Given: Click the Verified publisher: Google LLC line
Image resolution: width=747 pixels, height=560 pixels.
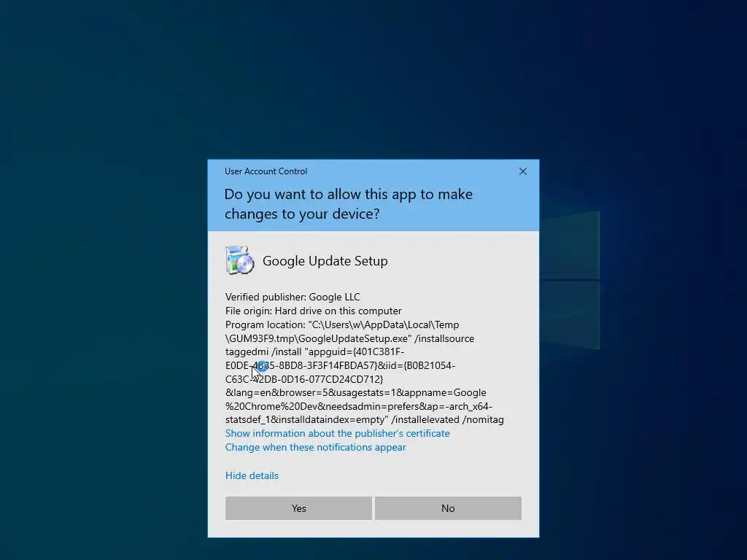Looking at the screenshot, I should 293,297.
